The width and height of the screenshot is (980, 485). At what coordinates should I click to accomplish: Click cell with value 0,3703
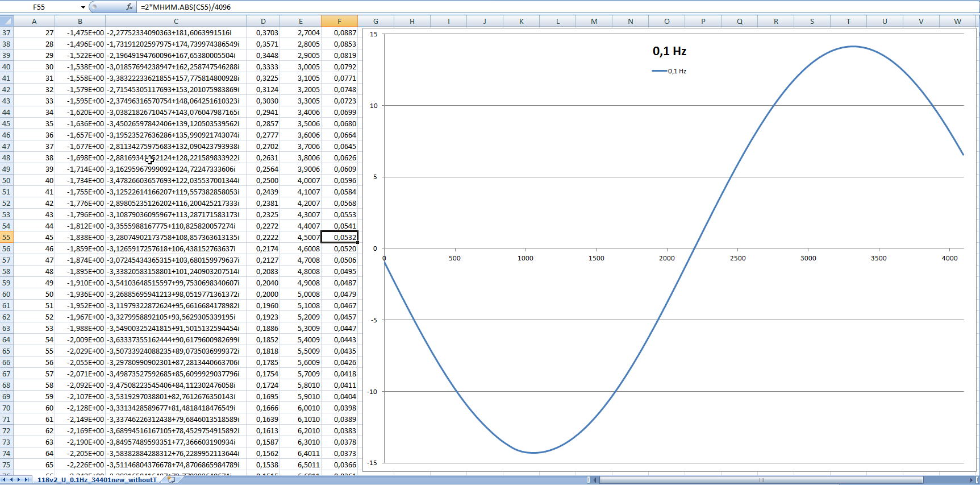pos(263,32)
